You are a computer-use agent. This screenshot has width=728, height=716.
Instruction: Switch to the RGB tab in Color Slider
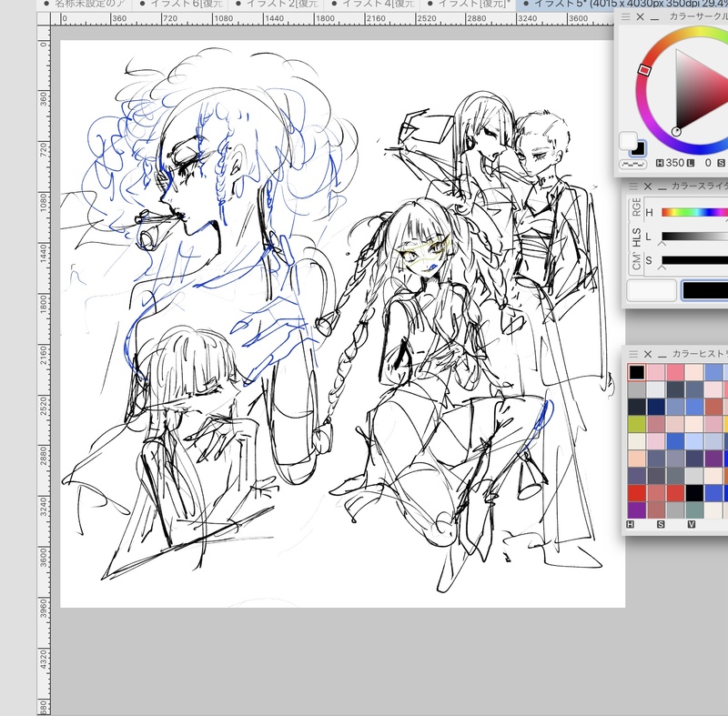point(636,207)
